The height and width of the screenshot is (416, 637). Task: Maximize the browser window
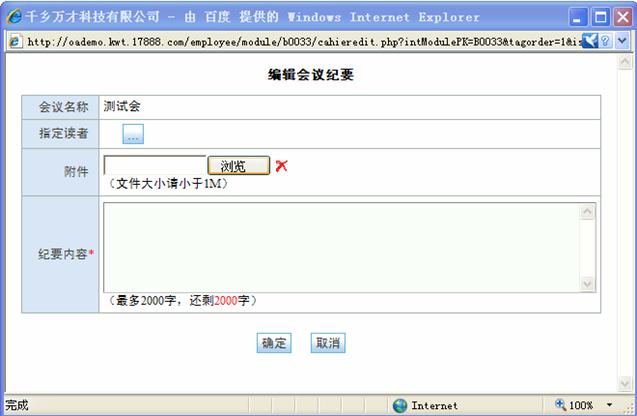tap(602, 17)
